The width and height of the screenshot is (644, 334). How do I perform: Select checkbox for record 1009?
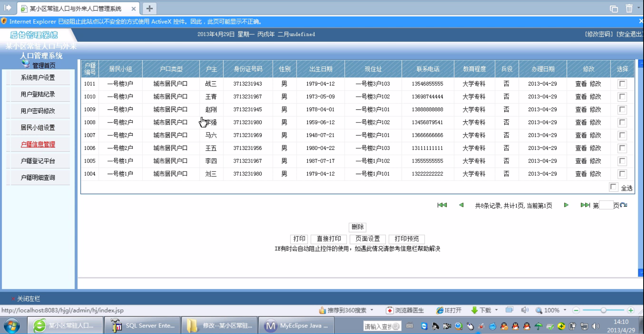622,110
